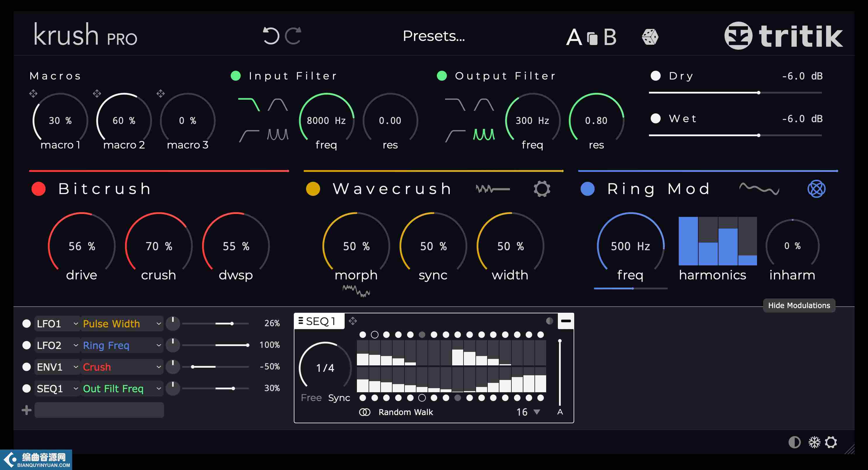Click the redo arrow icon
This screenshot has height=470, width=868.
(293, 36)
